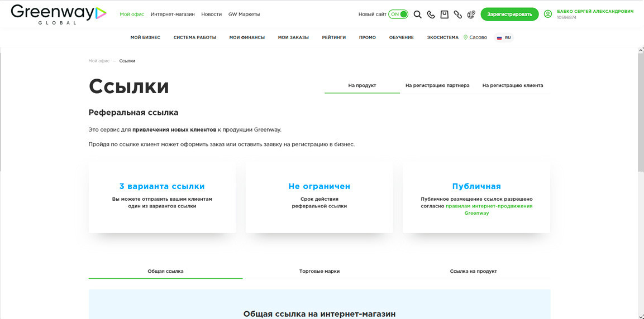Click the Реферальная ссылка heading
Image resolution: width=644 pixels, height=319 pixels.
133,112
